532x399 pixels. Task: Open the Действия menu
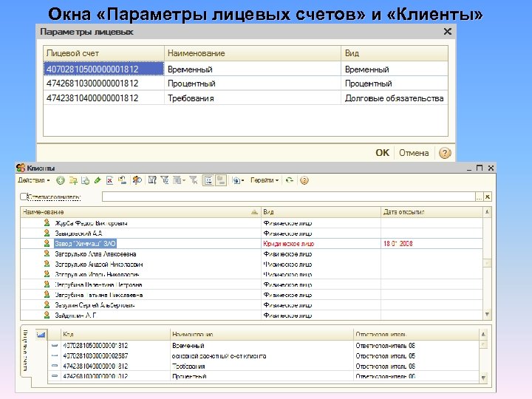click(33, 180)
